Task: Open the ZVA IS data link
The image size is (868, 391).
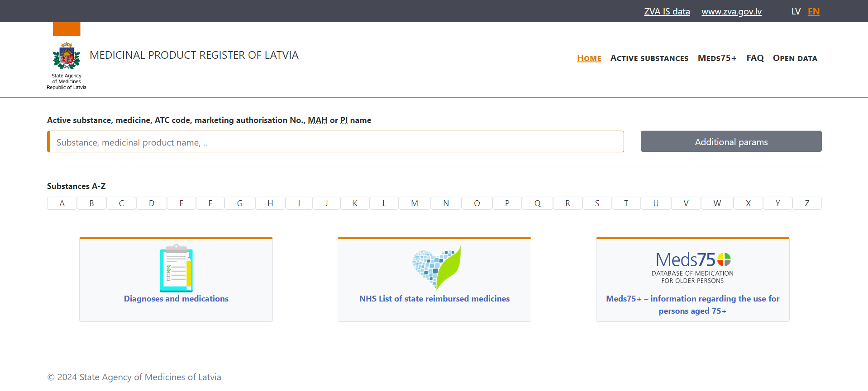Action: 667,11
